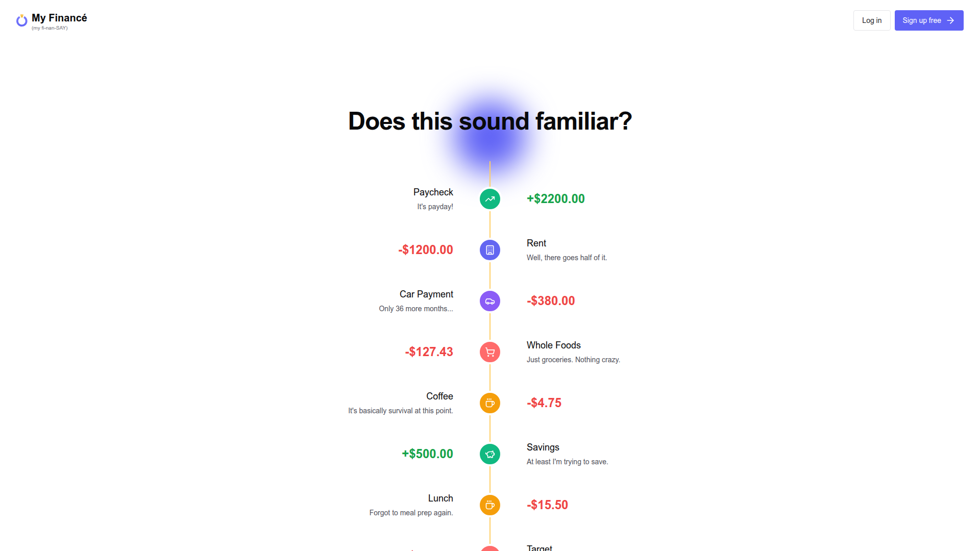
Task: Click the -$380.00 car payment amount
Action: tap(550, 301)
